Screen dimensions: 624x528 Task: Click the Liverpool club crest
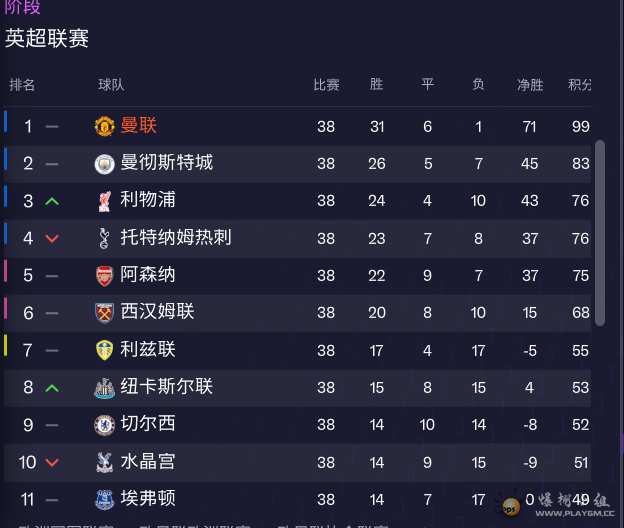104,200
